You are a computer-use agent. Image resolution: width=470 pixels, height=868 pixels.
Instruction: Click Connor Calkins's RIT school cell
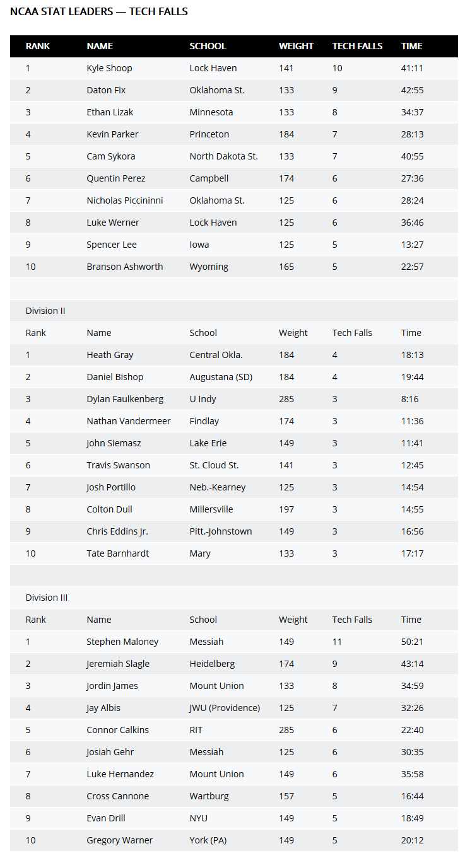click(x=197, y=730)
